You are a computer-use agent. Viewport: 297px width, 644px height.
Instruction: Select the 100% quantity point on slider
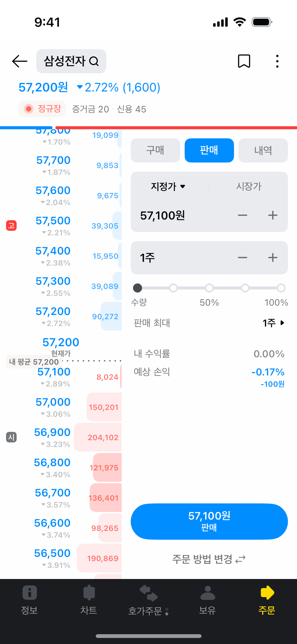[x=281, y=288]
